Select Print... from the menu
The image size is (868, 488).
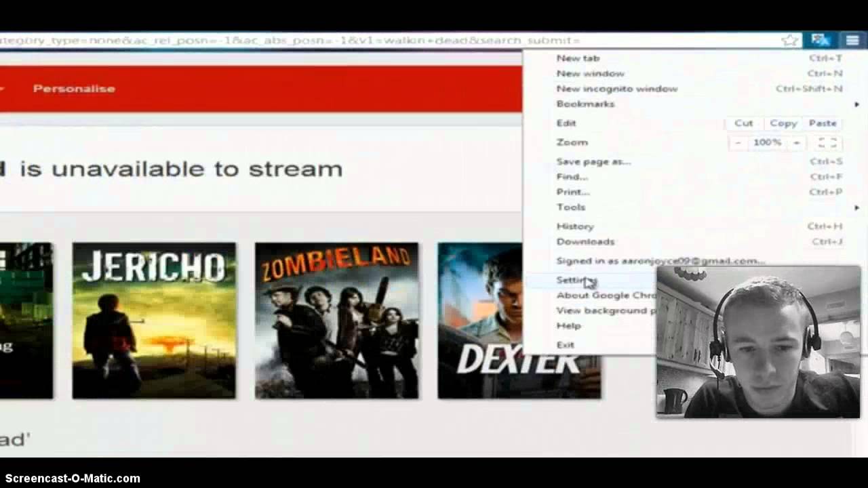[x=695, y=192]
